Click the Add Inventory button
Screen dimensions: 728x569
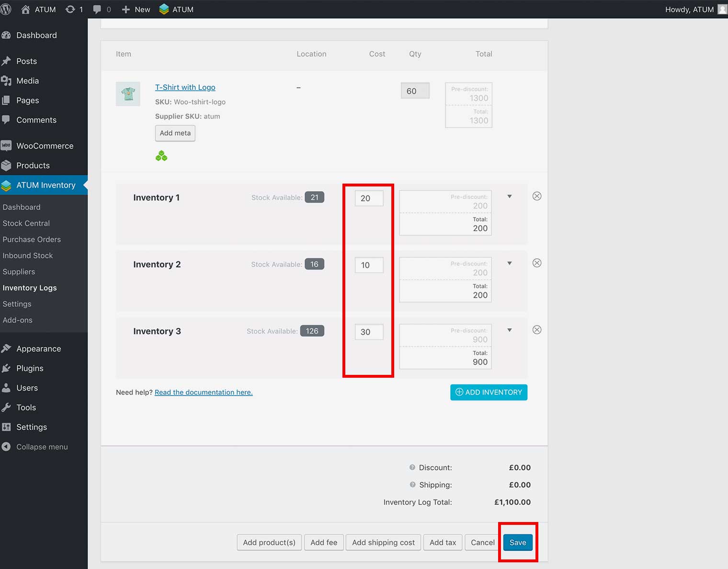[x=489, y=392]
